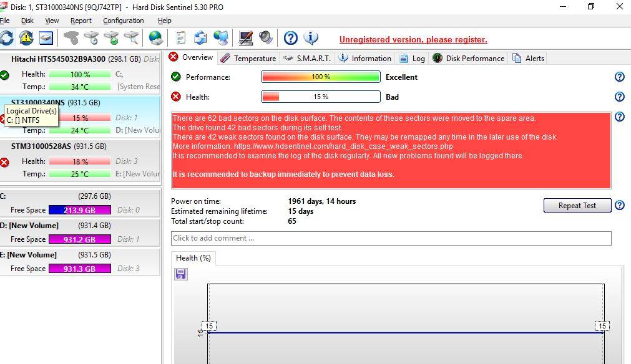Click the red X icon next to Health label
The image size is (631, 364).
pos(176,97)
